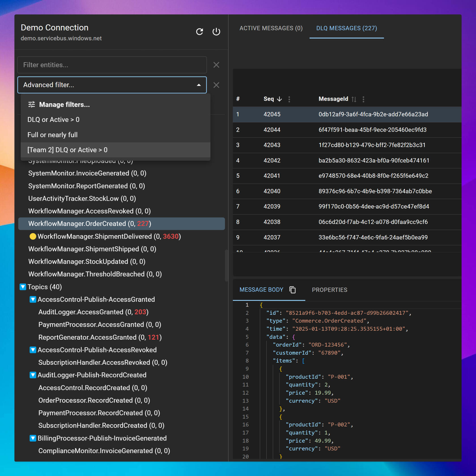Open MessageId column options menu
Viewport: 476px width, 476px height.
pyautogui.click(x=363, y=99)
